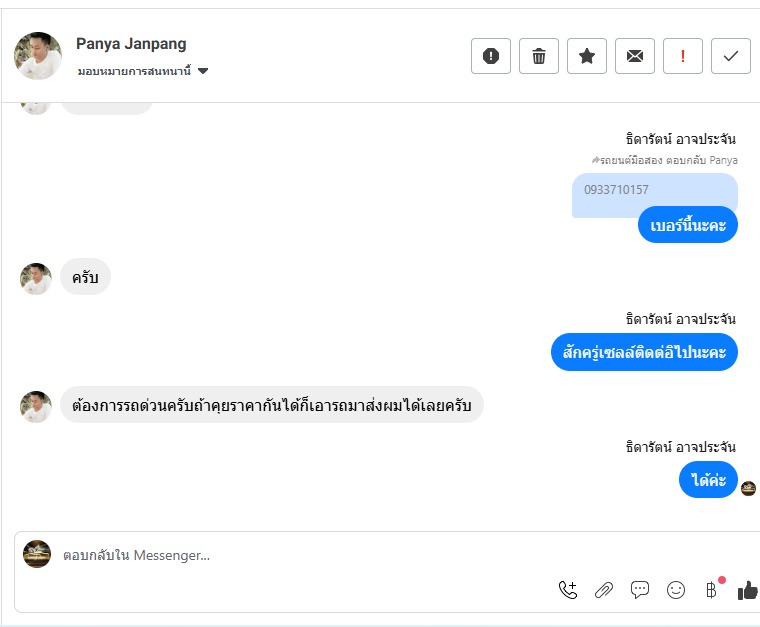Screen dimensions: 760x627
Task: Click the ได้ค่ะ sent message bubble
Action: point(708,480)
